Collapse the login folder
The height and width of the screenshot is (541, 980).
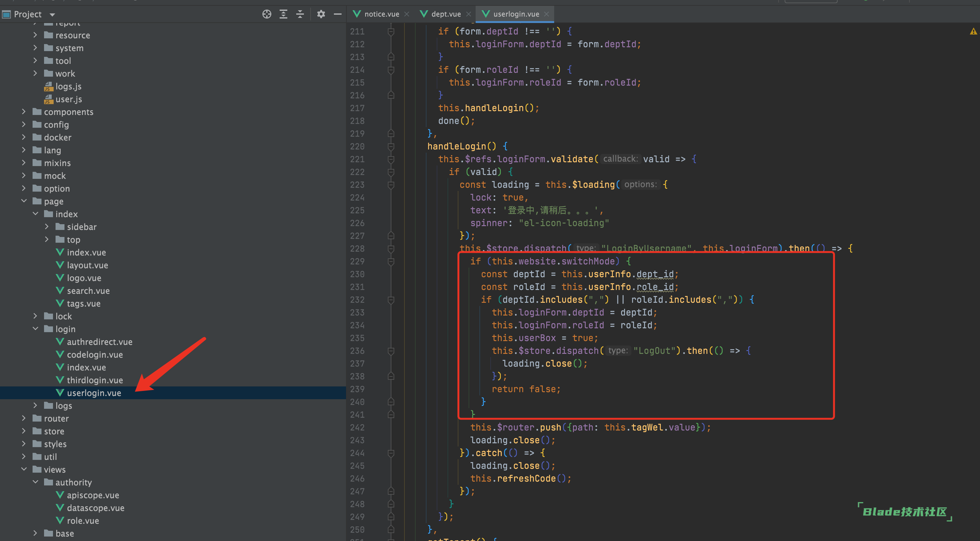click(x=35, y=329)
